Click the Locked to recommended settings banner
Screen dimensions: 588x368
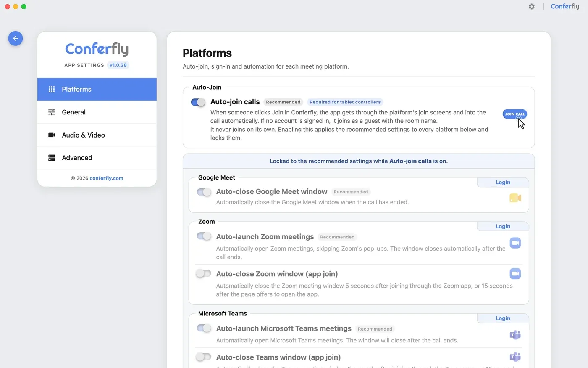click(x=359, y=161)
